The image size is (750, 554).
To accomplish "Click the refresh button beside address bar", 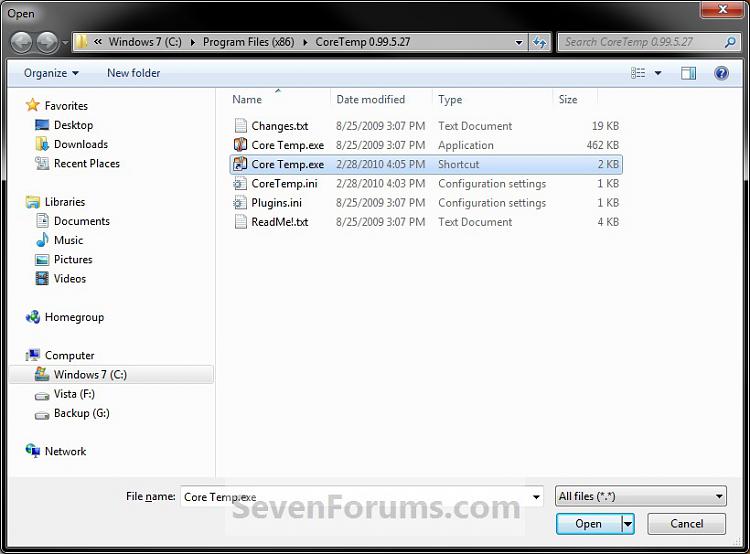I will 540,42.
